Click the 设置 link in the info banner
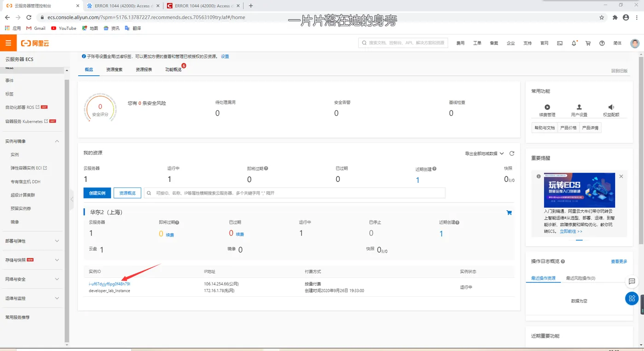 225,57
